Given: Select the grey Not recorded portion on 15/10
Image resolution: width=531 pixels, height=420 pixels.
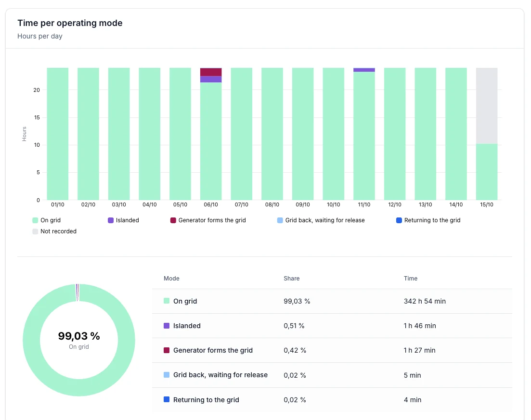Looking at the screenshot, I should tap(487, 105).
